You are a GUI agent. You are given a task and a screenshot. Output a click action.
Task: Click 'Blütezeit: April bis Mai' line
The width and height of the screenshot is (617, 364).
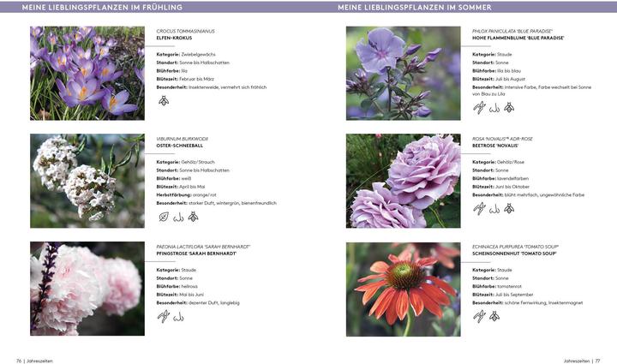coord(181,187)
